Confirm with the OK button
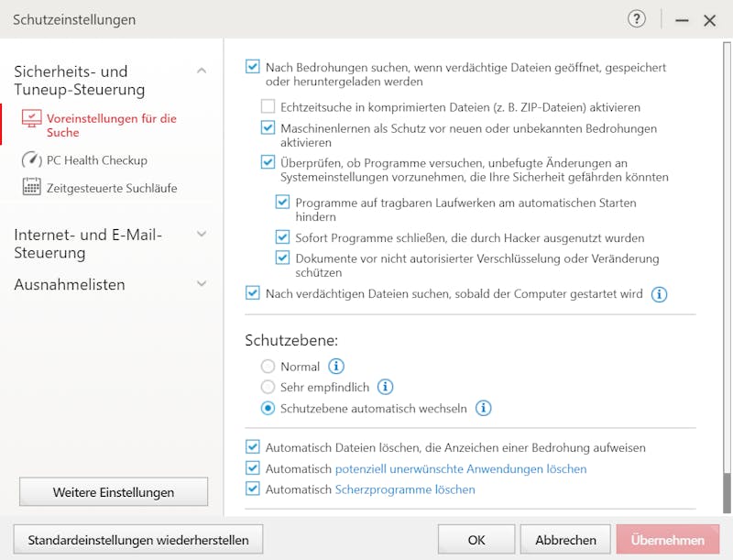 coord(476,540)
